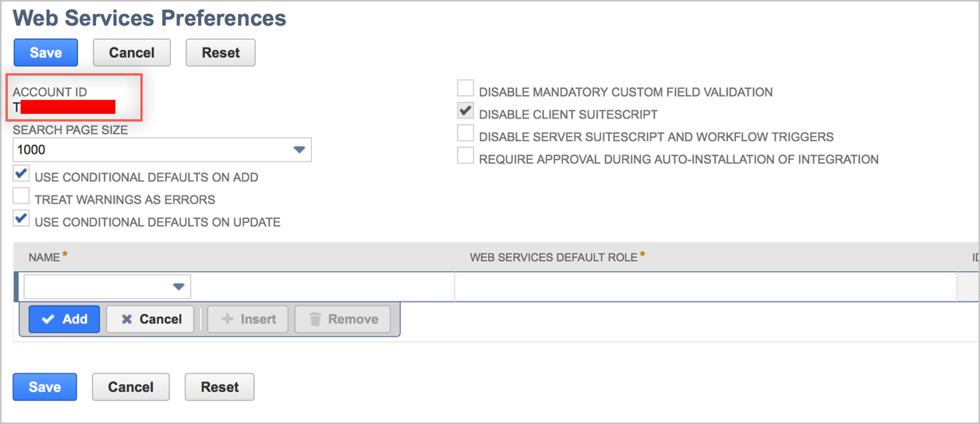Click the Add button with checkmark icon
The width and height of the screenshot is (980, 424).
point(64,319)
